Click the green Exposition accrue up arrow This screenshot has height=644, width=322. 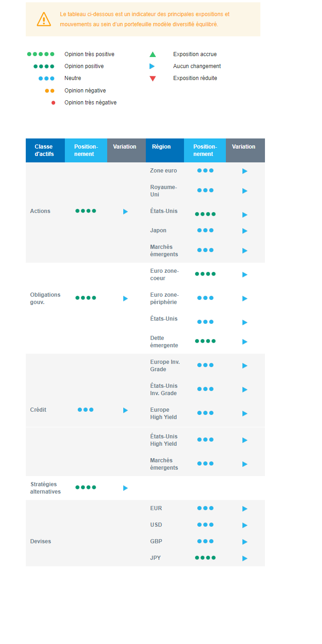[153, 54]
